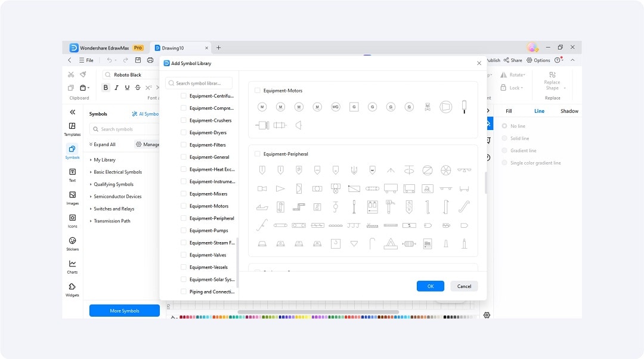Image resolution: width=644 pixels, height=359 pixels.
Task: Click the Undo arrow icon
Action: click(109, 60)
